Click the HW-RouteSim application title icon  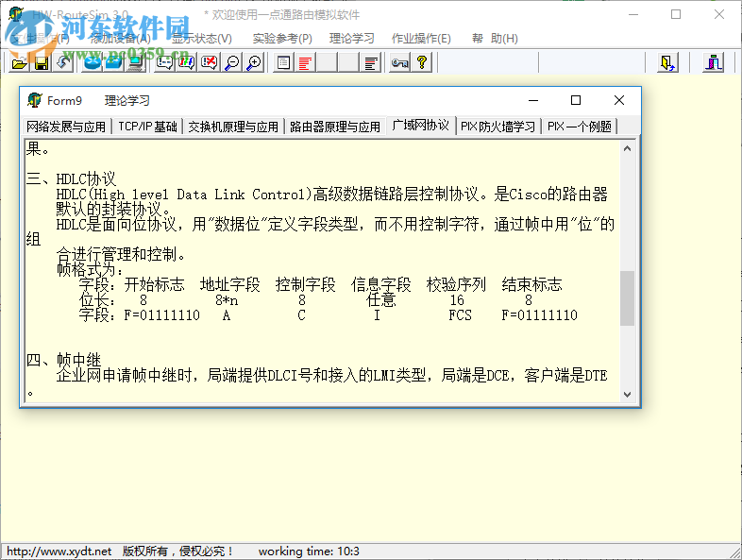pos(16,14)
